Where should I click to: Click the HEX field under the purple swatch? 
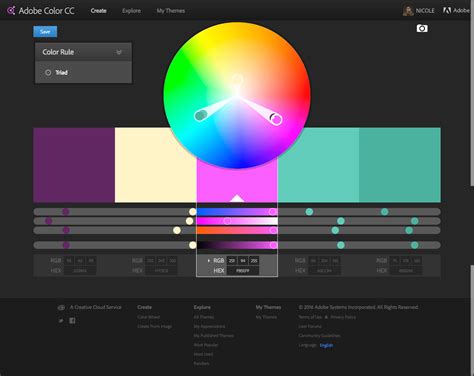pyautogui.click(x=80, y=271)
